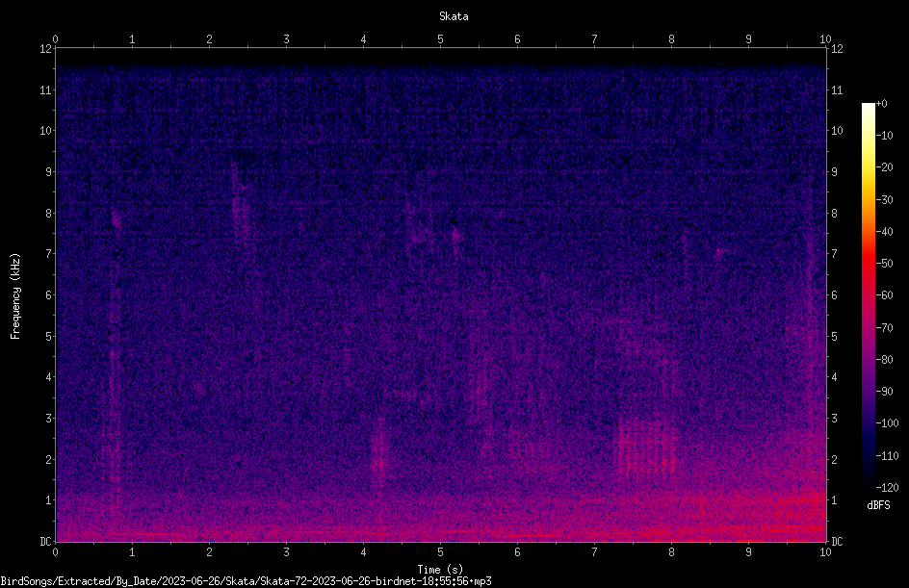Click the "-90" color bar value
Screen dimensions: 909x588
point(884,392)
